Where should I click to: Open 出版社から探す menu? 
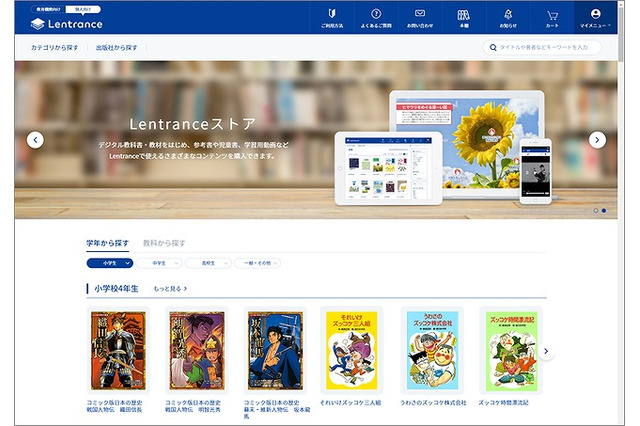point(116,48)
